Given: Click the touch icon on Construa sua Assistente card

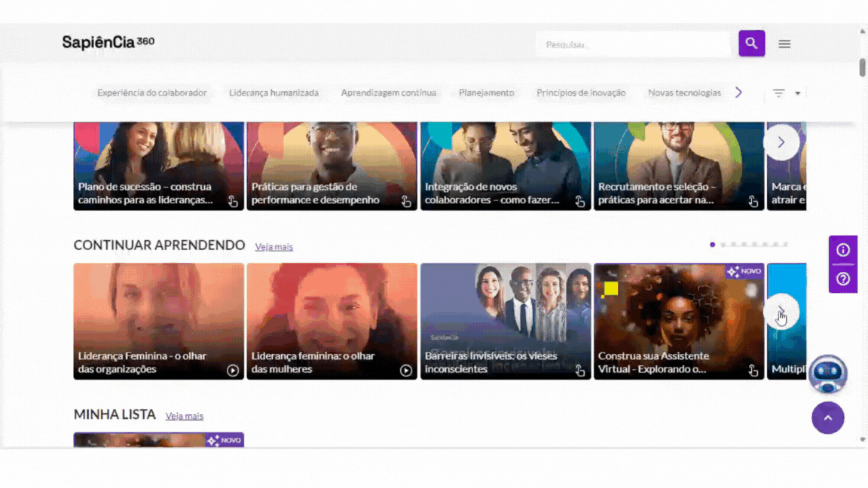Looking at the screenshot, I should coord(753,371).
